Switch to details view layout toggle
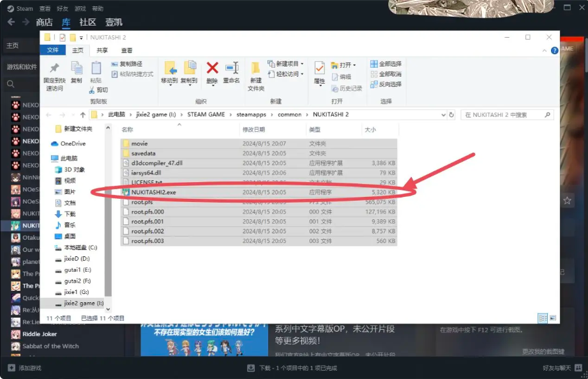This screenshot has width=588, height=379. click(x=543, y=318)
